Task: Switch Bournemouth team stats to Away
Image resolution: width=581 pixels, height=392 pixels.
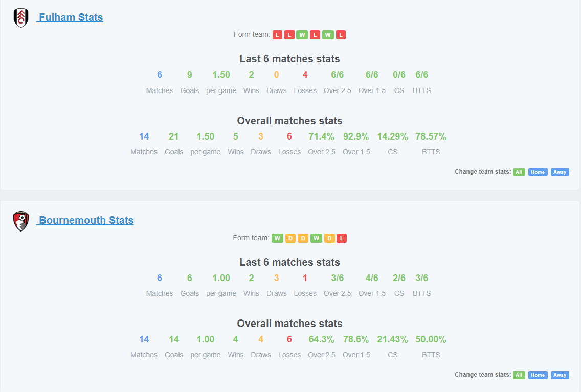Action: (560, 375)
